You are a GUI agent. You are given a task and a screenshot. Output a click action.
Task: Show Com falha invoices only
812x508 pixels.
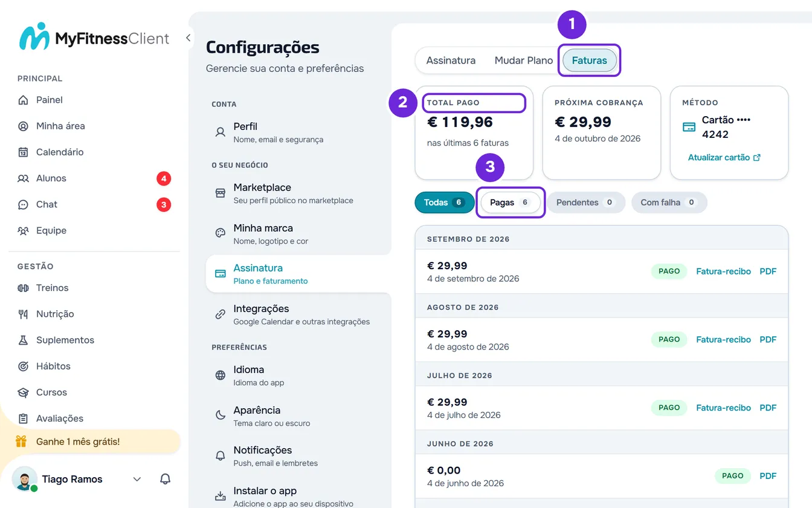pyautogui.click(x=669, y=203)
